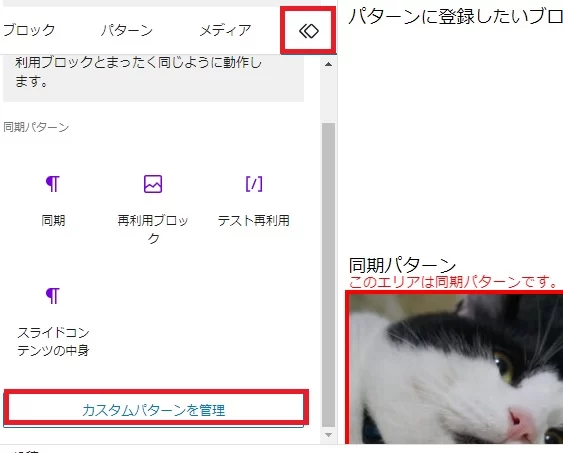The height and width of the screenshot is (453, 563).
Task: Click the paragraph icon above 同期
Action: [x=53, y=184]
